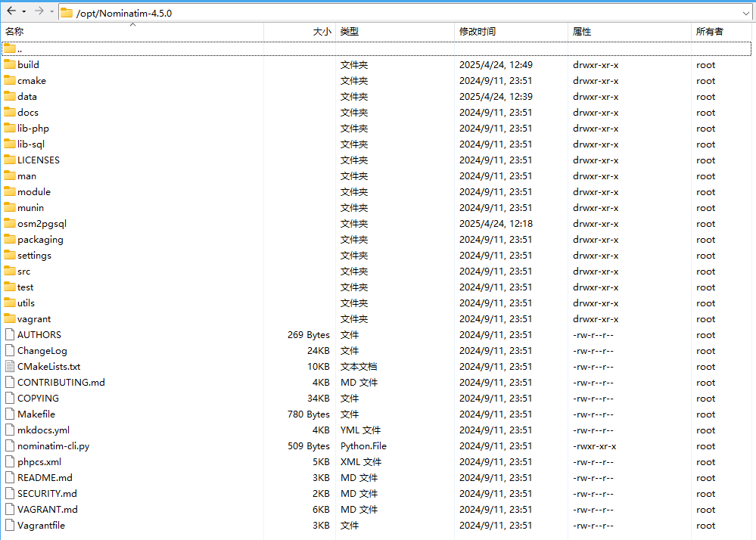Select the utils folder icon
The height and width of the screenshot is (540, 756).
10,303
